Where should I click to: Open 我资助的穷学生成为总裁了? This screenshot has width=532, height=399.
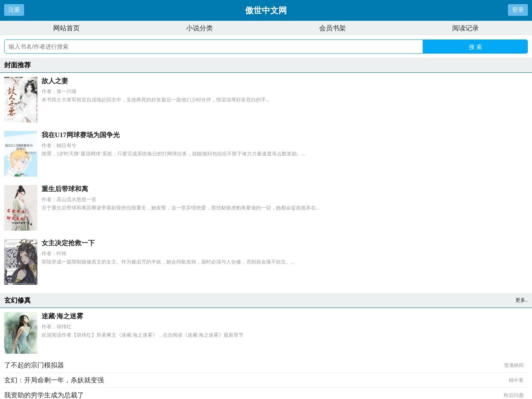(x=43, y=396)
